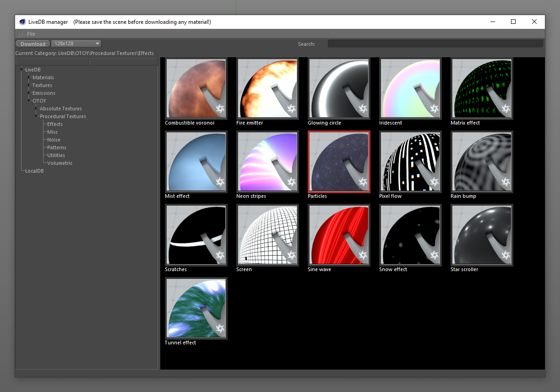Select the Tunnel effect material thumbnail
Screen dimensions: 560x392
point(196,308)
